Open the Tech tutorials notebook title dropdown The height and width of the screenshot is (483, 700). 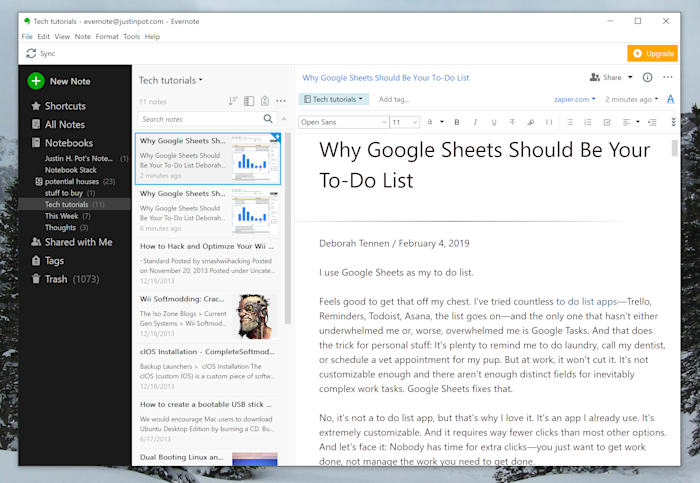tap(170, 80)
